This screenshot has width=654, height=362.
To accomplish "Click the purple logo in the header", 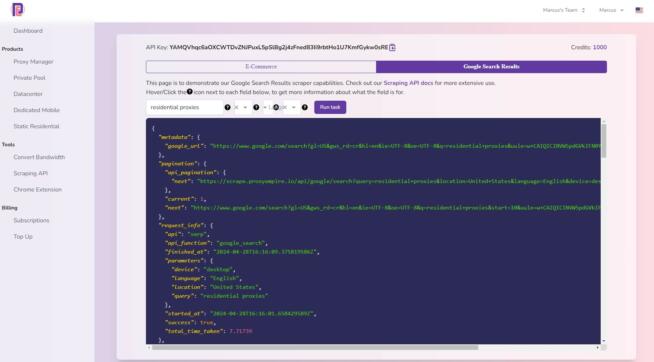I will tap(18, 9).
